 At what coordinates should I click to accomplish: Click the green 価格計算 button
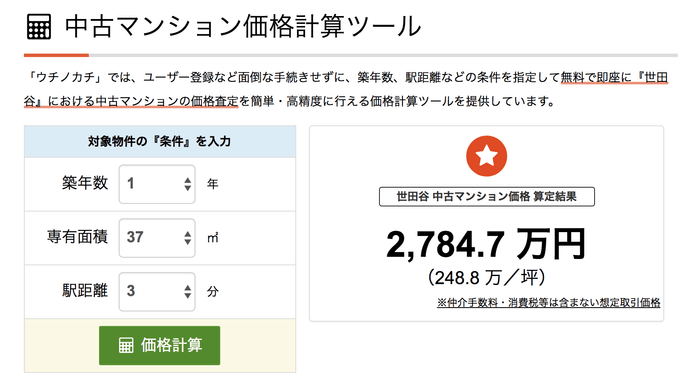point(159,345)
